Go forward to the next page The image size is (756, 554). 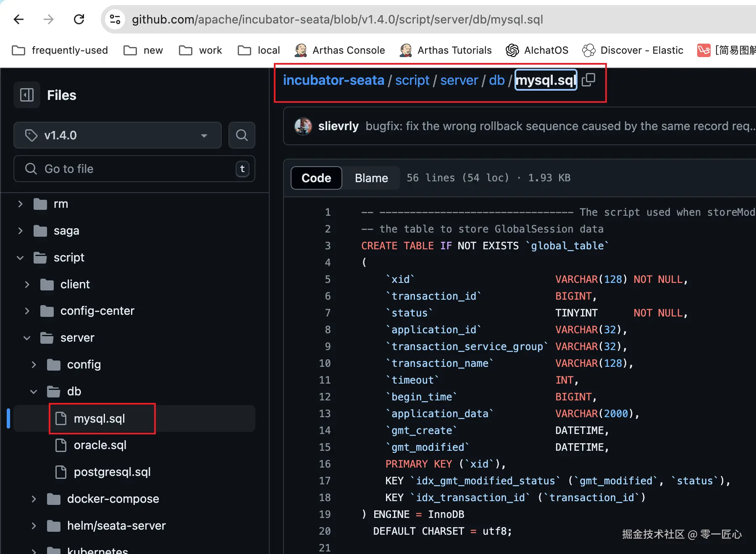(49, 19)
